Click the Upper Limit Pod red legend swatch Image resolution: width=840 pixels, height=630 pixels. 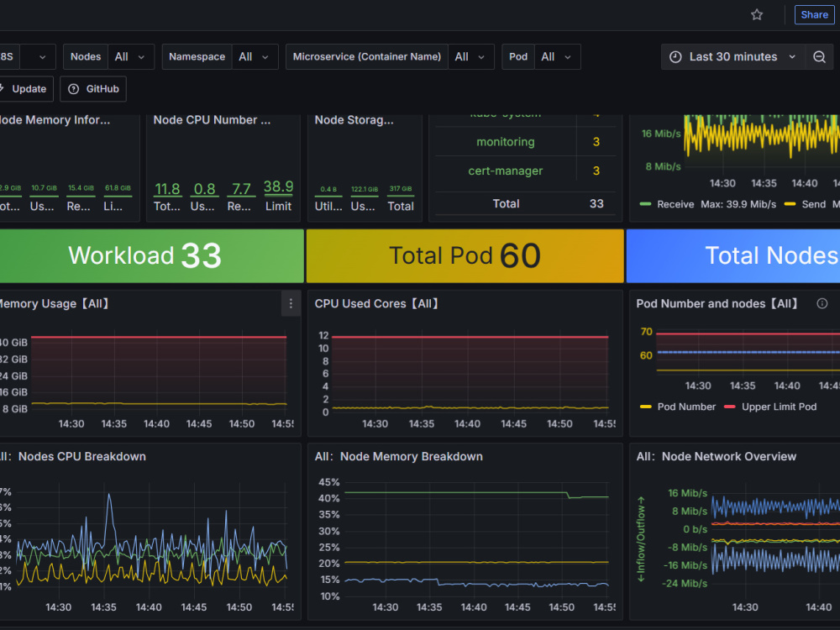pos(730,407)
